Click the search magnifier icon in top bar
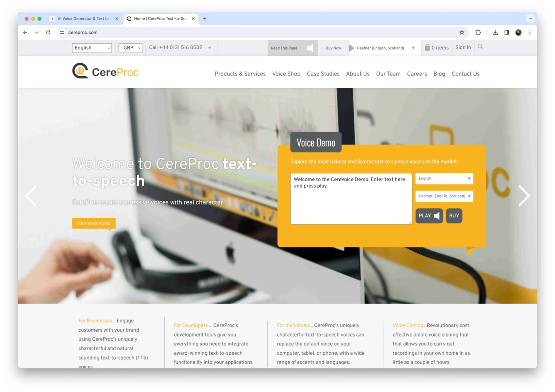The height and width of the screenshot is (392, 555). coord(480,47)
